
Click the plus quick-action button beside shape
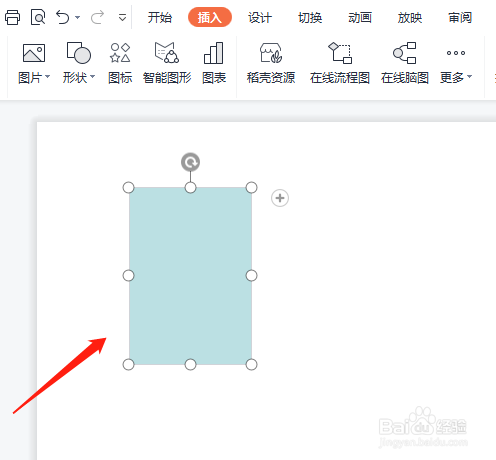pyautogui.click(x=280, y=198)
